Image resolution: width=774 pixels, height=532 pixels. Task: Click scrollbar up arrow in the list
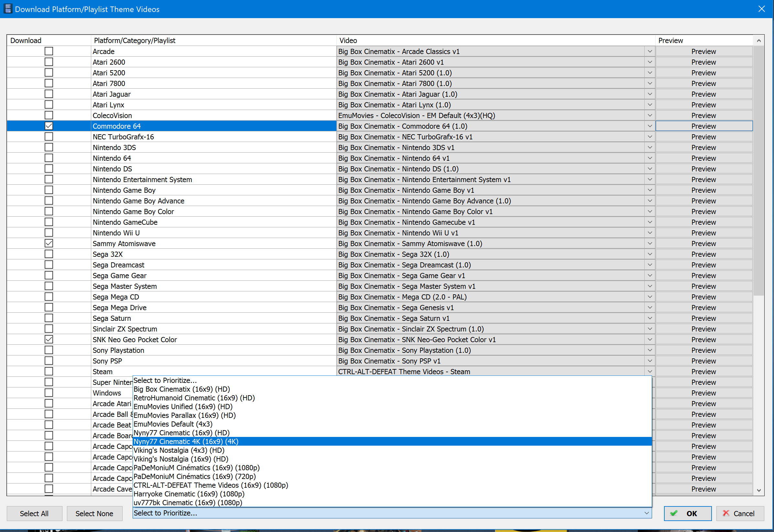tap(759, 41)
